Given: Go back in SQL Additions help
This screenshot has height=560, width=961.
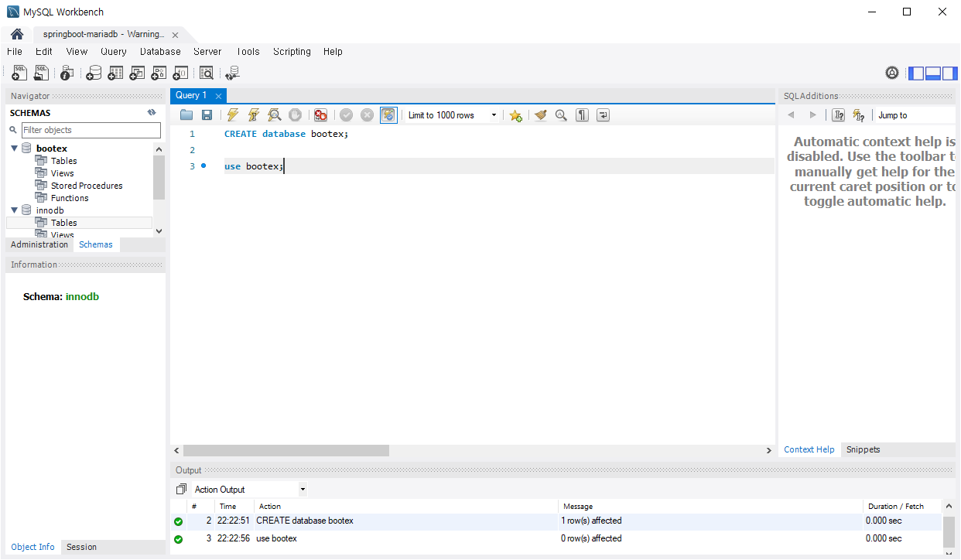Looking at the screenshot, I should click(x=791, y=115).
